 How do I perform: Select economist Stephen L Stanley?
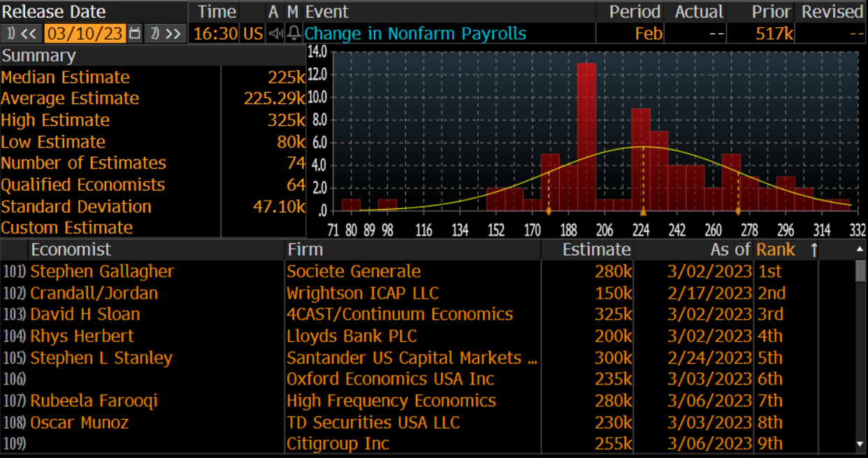101,358
